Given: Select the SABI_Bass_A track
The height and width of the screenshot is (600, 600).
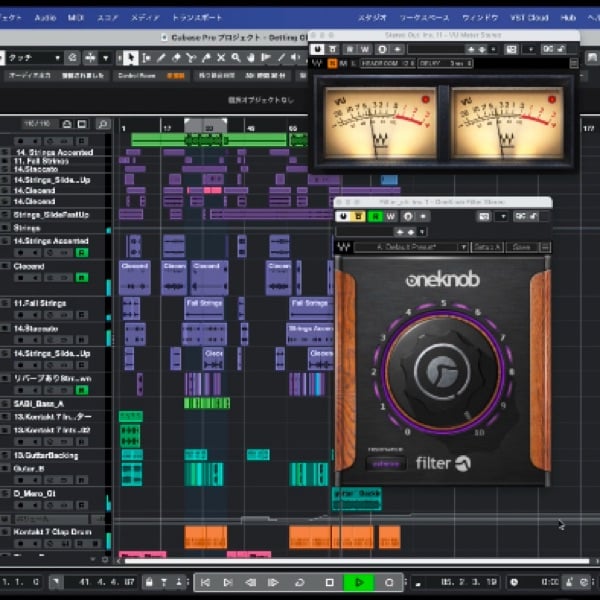Looking at the screenshot, I should (x=40, y=403).
